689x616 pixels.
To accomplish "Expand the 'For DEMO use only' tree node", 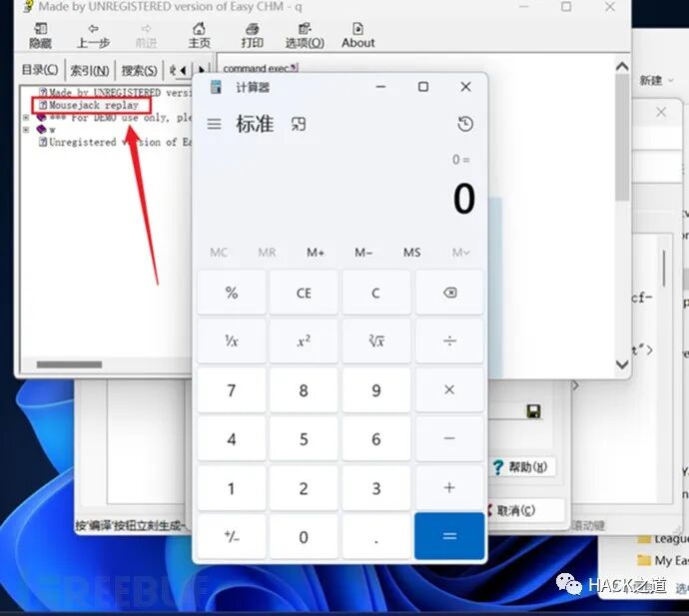I will [26, 118].
